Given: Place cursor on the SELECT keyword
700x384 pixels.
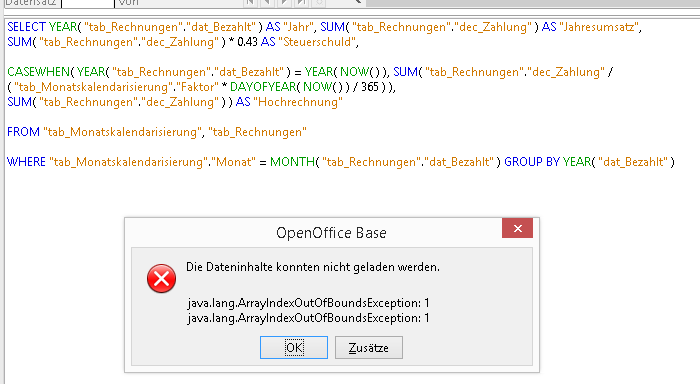Looking at the screenshot, I should point(26,27).
